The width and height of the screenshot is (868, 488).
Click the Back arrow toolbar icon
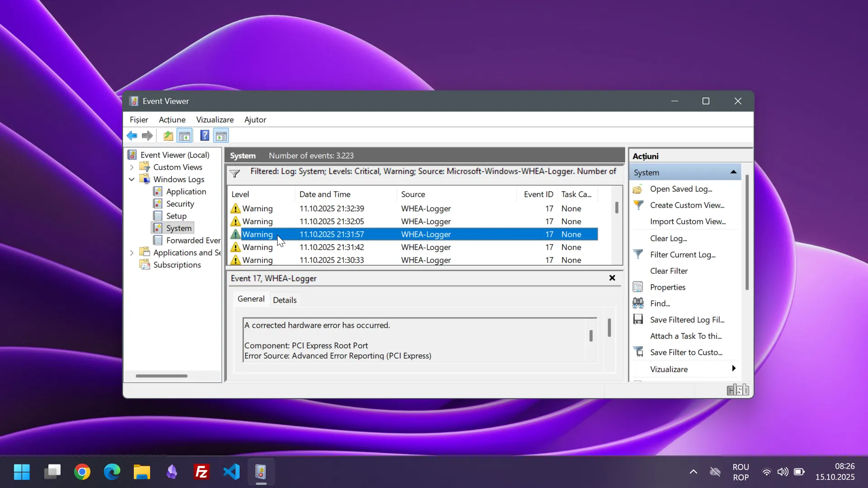132,136
